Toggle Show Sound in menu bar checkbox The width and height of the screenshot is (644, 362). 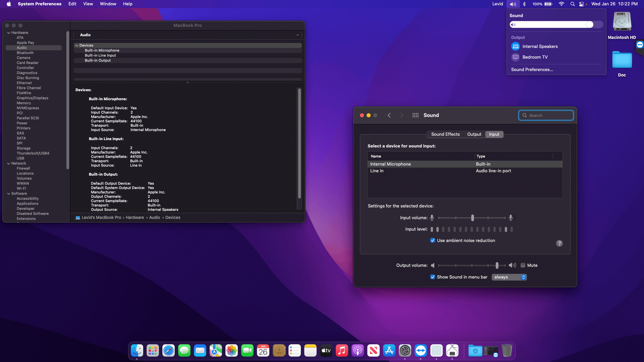tap(433, 277)
